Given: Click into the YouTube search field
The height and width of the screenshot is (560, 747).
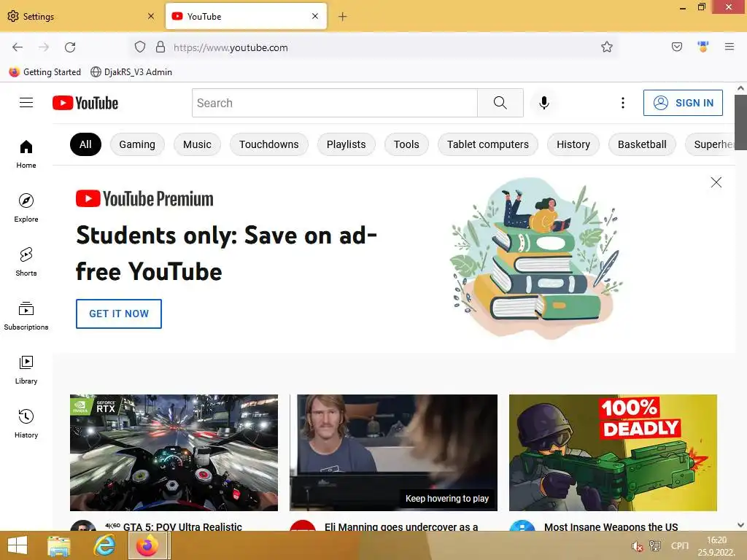Looking at the screenshot, I should click(335, 103).
